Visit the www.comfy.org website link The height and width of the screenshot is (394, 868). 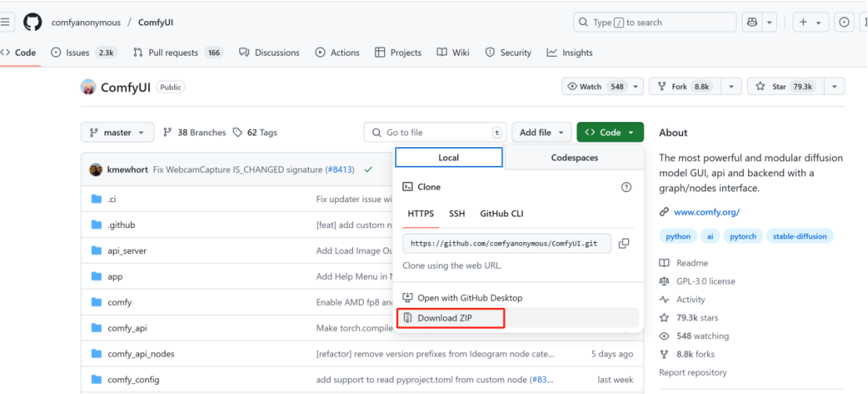[x=707, y=212]
